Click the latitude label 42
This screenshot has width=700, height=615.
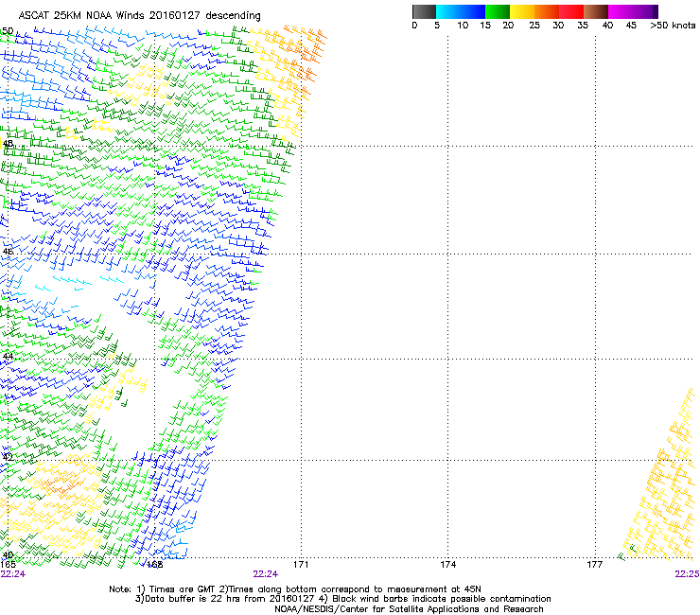coord(8,457)
